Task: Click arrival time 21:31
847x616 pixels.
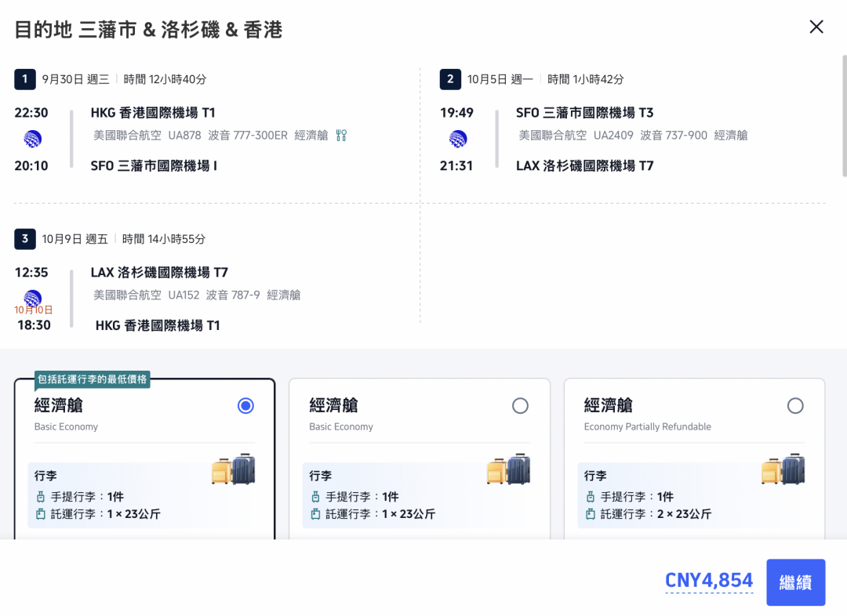Action: (456, 165)
